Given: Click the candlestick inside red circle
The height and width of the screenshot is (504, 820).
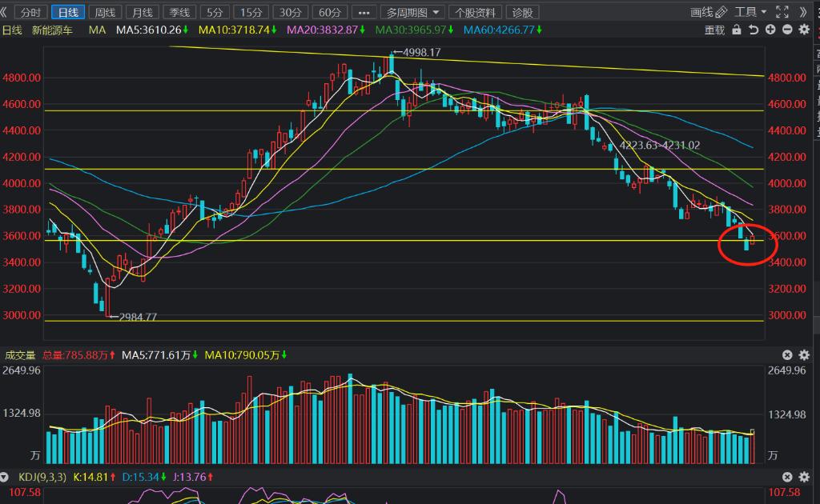Looking at the screenshot, I should pyautogui.click(x=747, y=242).
